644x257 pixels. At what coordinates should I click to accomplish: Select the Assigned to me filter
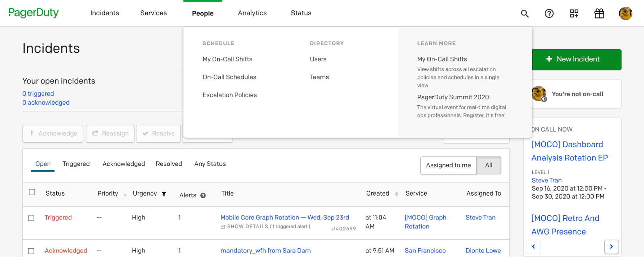(448, 165)
